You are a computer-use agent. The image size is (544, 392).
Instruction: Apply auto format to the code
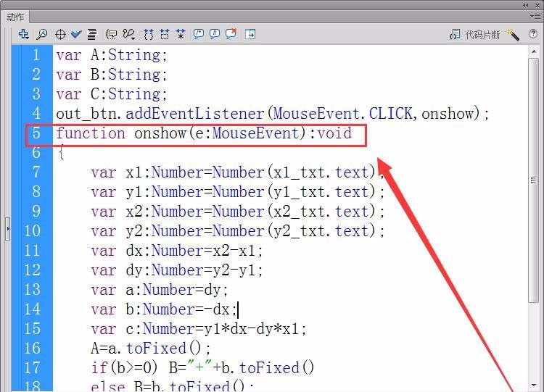[x=92, y=34]
